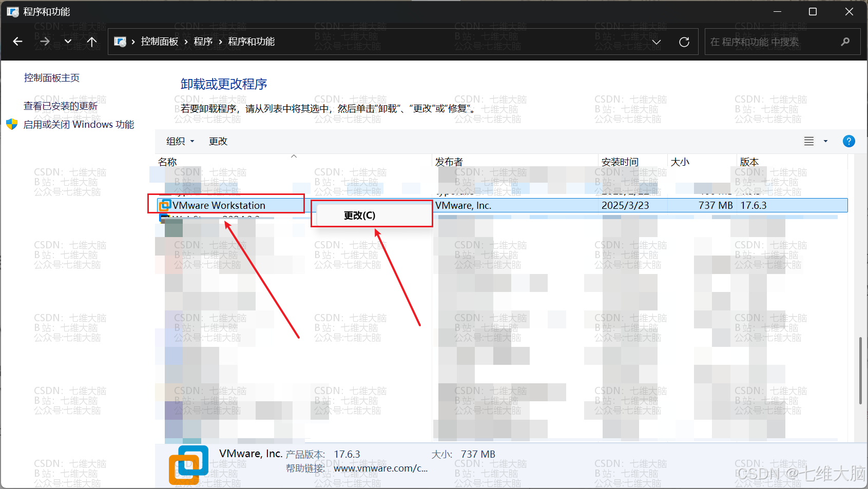Click the www.vmware.com help link text
868x489 pixels.
point(380,468)
